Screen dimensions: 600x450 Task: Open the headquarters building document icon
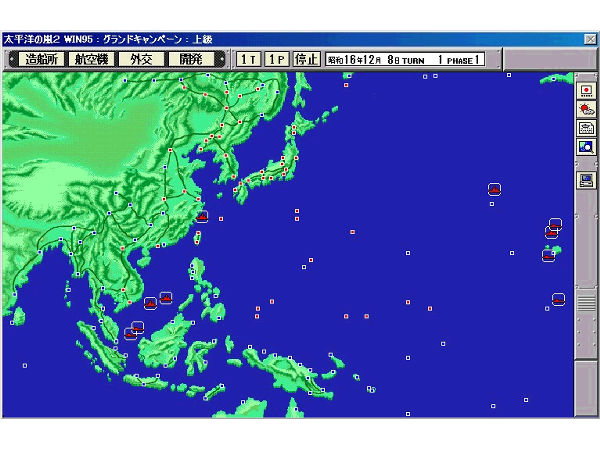(x=586, y=128)
